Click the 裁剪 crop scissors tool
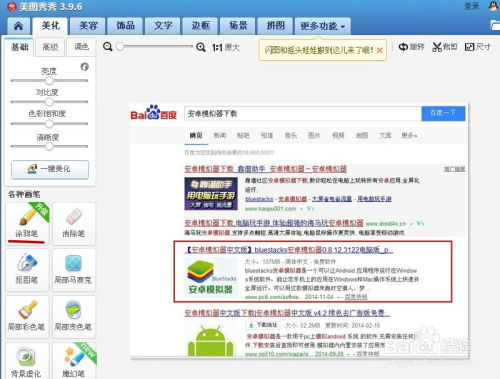Screen dimensions: 500x379 [445, 47]
